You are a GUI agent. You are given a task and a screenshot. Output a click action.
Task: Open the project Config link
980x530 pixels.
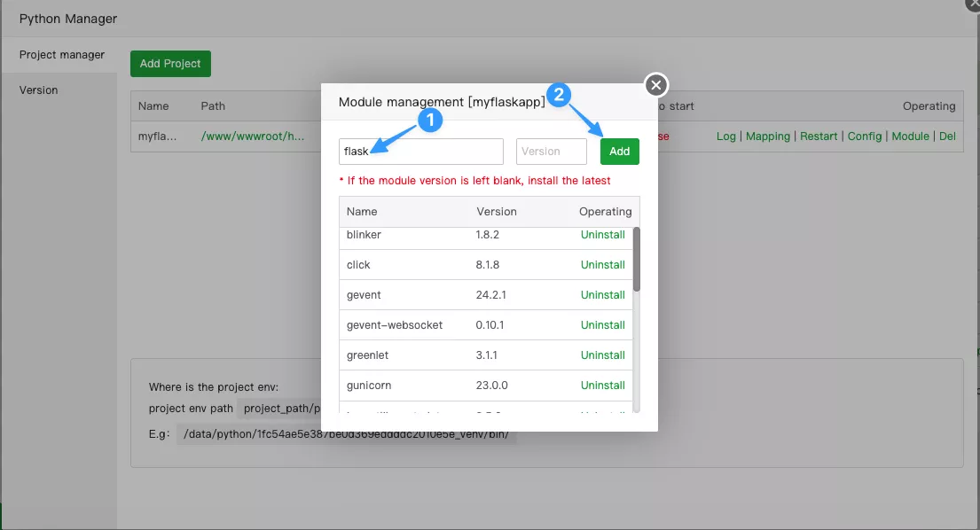click(865, 136)
